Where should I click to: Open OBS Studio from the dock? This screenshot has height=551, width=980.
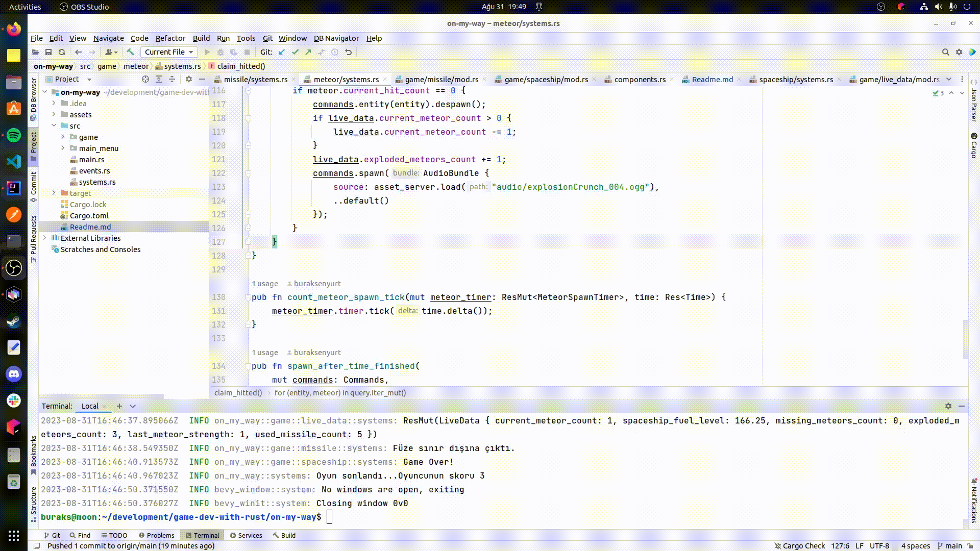click(14, 268)
